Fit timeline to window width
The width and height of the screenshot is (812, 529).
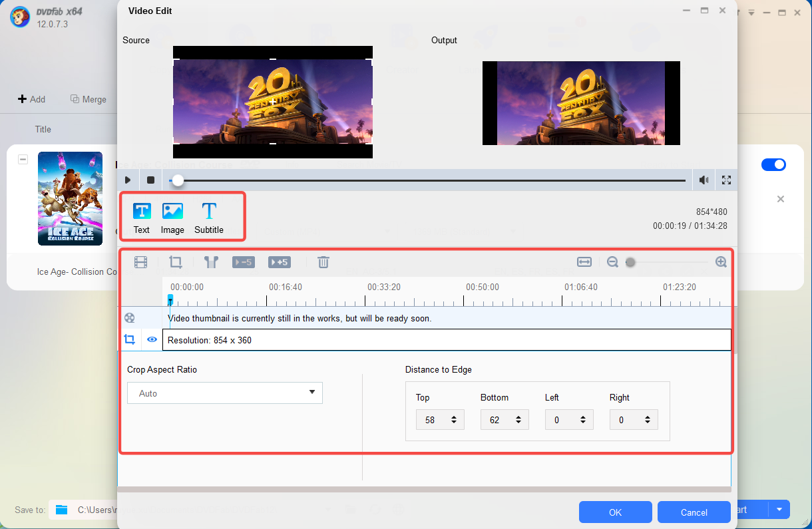point(584,262)
